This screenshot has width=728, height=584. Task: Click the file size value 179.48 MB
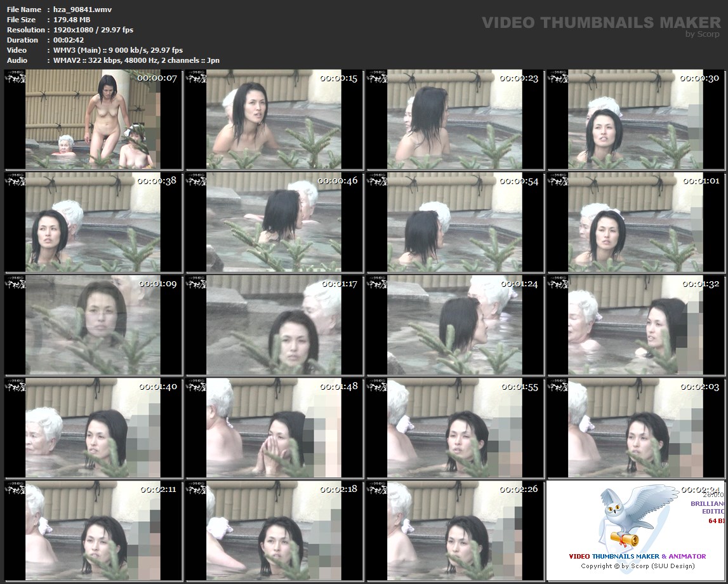pyautogui.click(x=72, y=20)
